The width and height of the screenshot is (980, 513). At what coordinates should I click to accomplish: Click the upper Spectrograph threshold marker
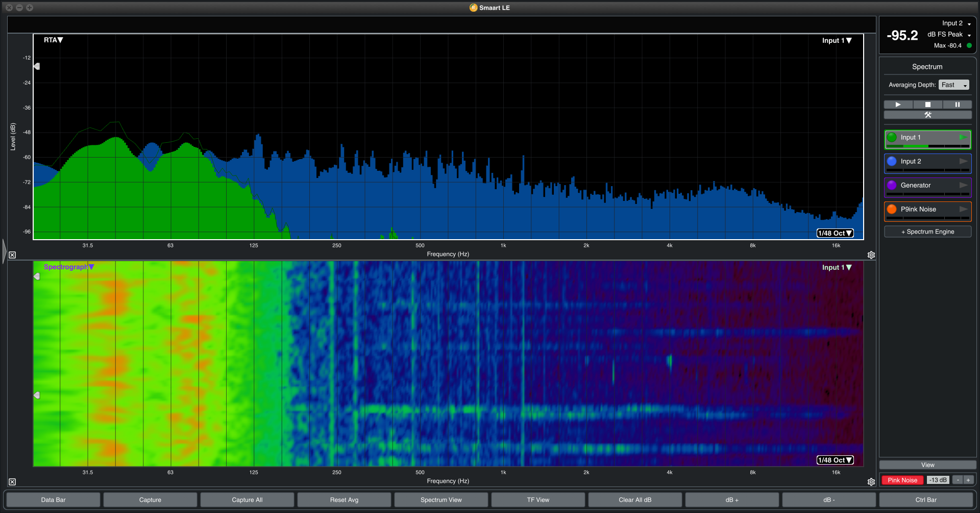[x=37, y=276]
